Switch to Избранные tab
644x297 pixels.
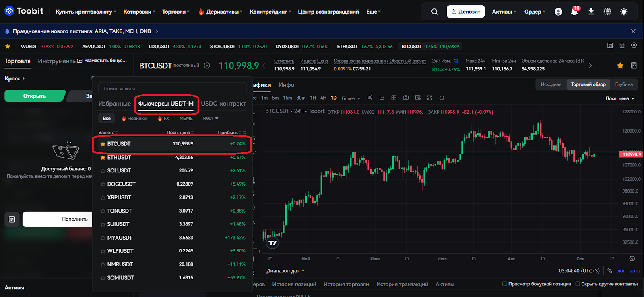pos(115,104)
